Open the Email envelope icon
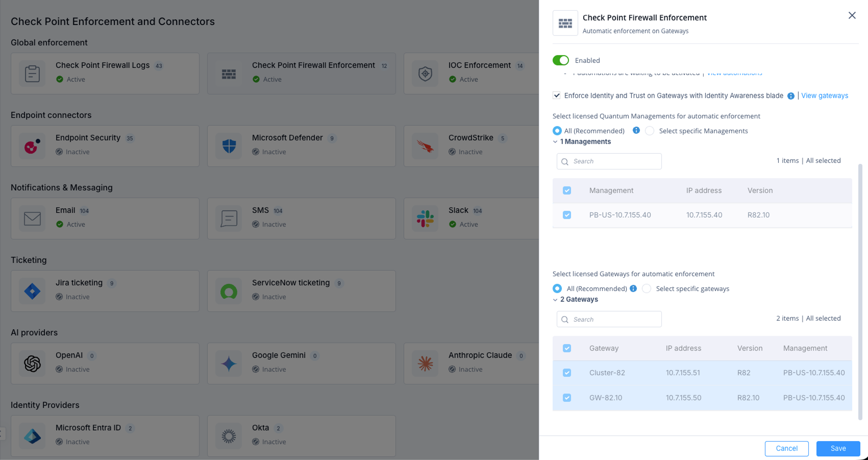 pos(32,218)
